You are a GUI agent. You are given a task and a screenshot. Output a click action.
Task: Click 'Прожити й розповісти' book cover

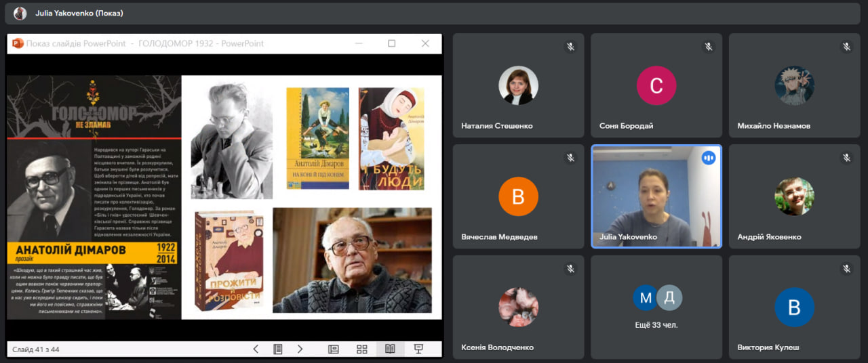(229, 260)
